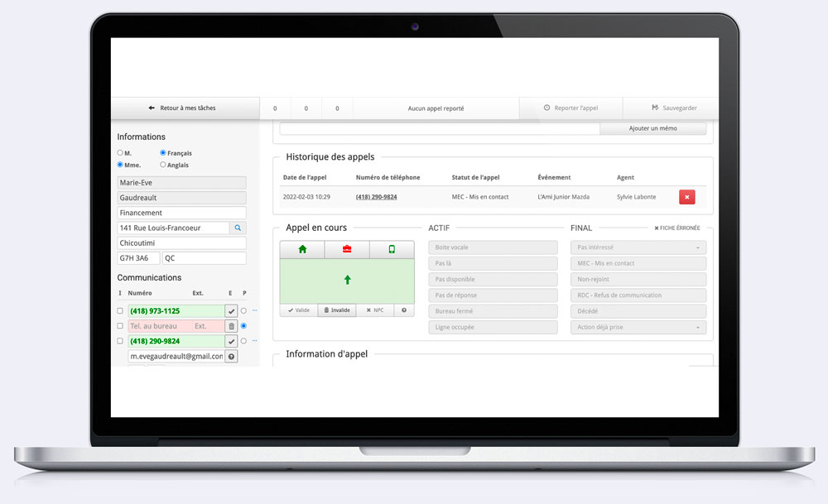Viewport: 828px width, 504px height.
Task: Click the (418) 290-9824 link in call history
Action: pos(376,197)
